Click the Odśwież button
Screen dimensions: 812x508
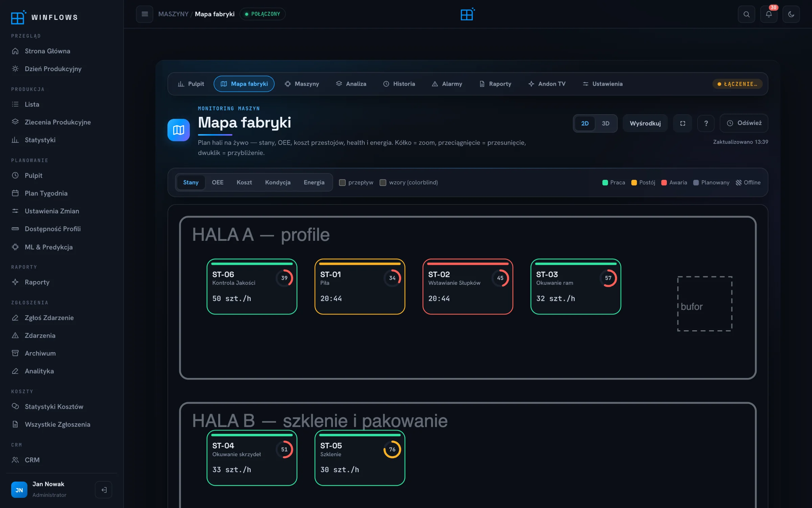[744, 123]
